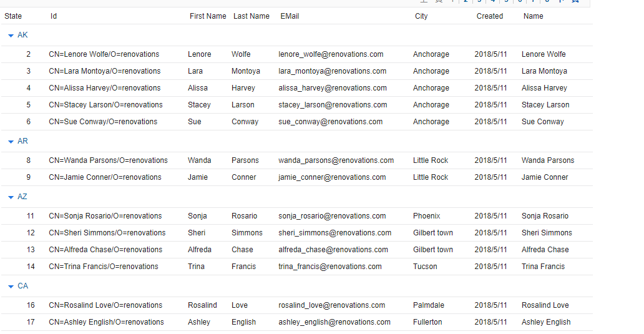Viewport: 644px width, 334px height.
Task: Collapse the CA state group
Action: point(11,287)
